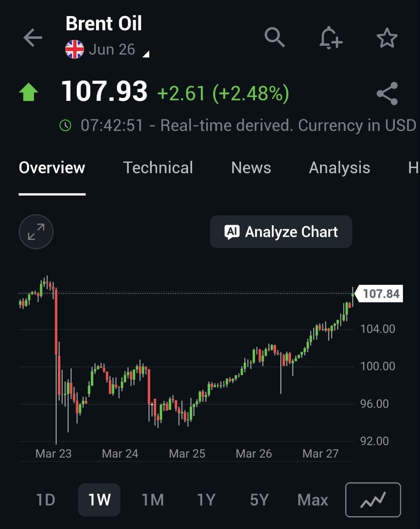Screen dimensions: 420x529
Task: Tap the back arrow icon
Action: click(33, 38)
